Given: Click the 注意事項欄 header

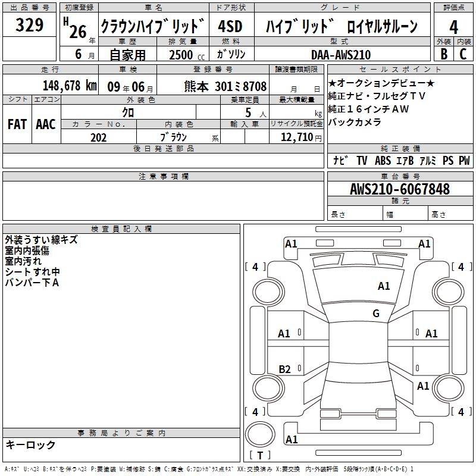Looking at the screenshot, I should point(163,176).
